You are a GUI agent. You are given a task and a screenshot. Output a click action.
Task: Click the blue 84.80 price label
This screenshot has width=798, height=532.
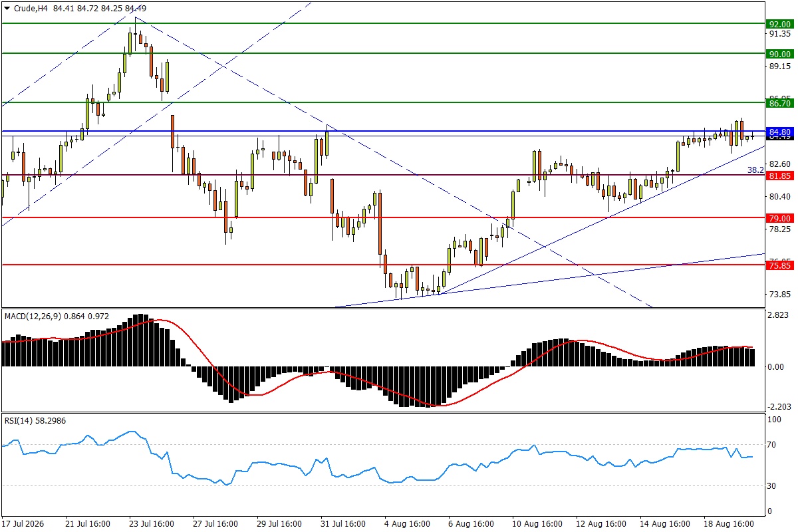tap(779, 132)
